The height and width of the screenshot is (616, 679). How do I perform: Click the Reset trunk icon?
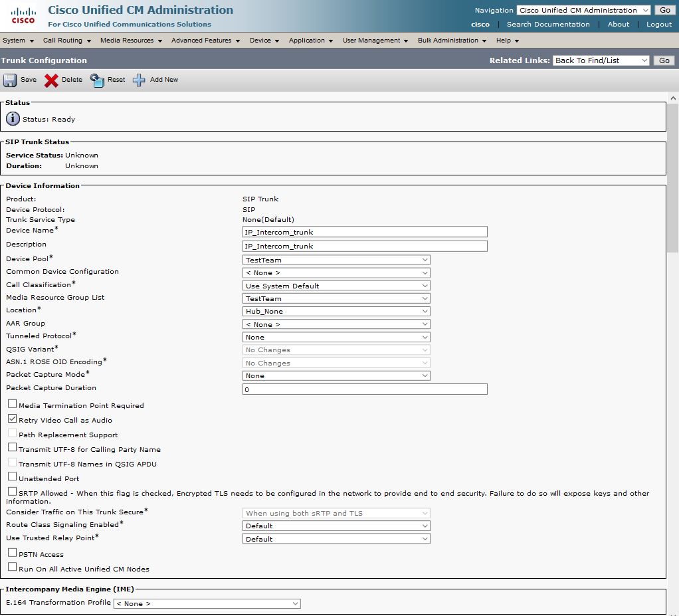[98, 80]
